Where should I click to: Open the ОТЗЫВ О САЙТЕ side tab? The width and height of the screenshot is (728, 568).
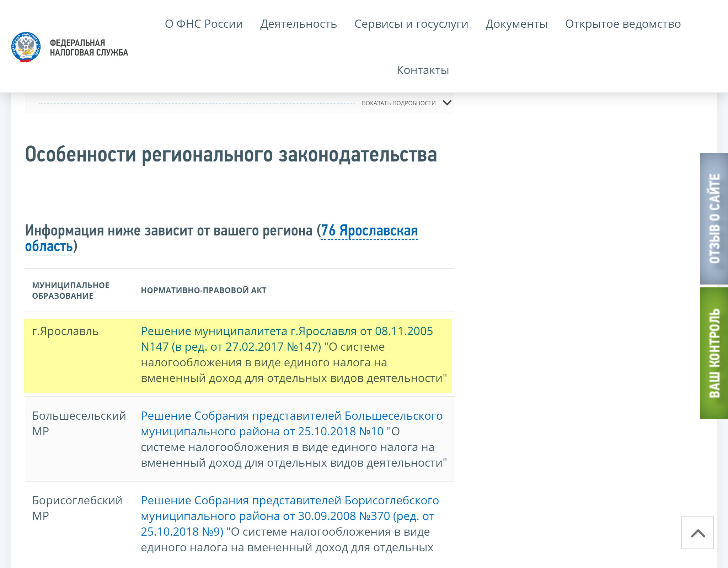(714, 218)
